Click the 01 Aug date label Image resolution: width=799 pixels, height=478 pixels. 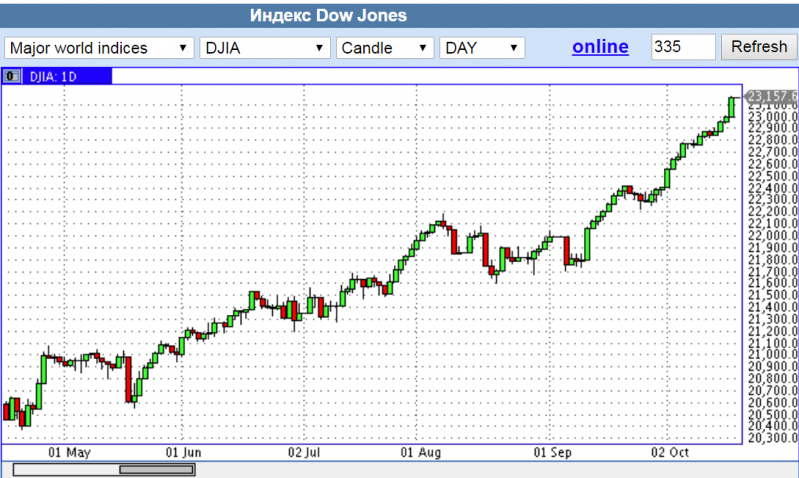coord(421,452)
